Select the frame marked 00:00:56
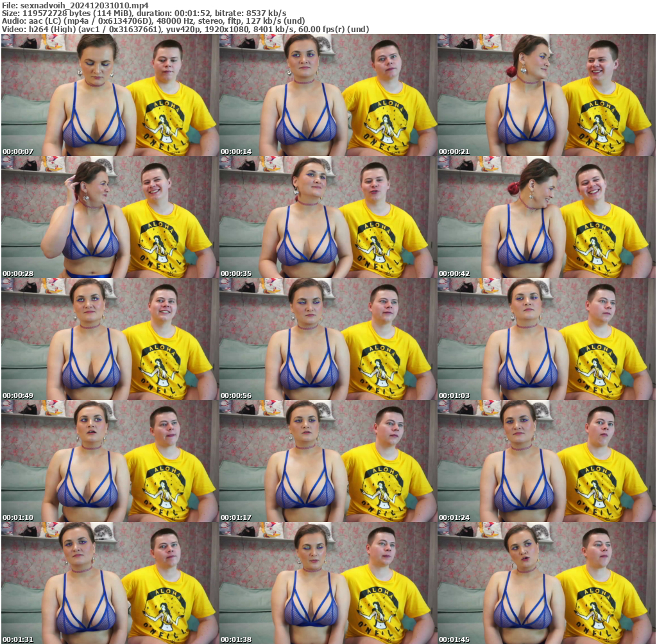Screen dimensions: 657x644 327,339
